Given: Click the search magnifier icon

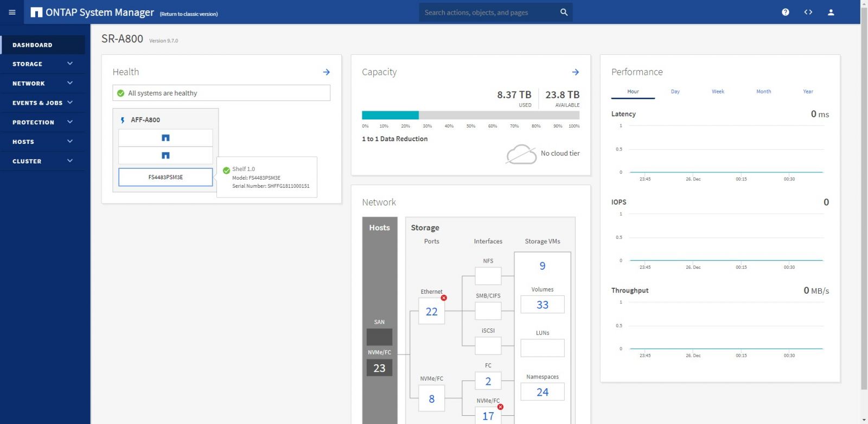Looking at the screenshot, I should click(x=564, y=12).
